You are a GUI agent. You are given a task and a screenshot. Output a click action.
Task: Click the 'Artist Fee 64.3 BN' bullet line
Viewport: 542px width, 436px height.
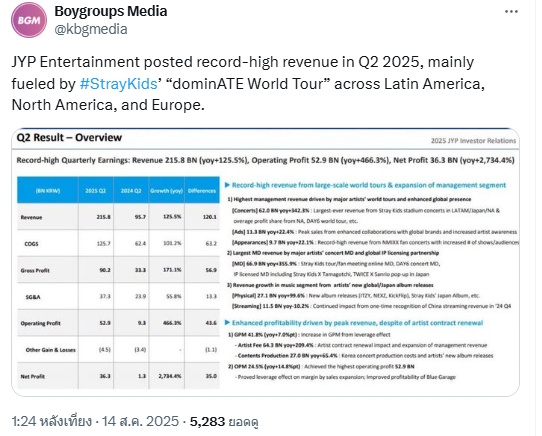361,345
